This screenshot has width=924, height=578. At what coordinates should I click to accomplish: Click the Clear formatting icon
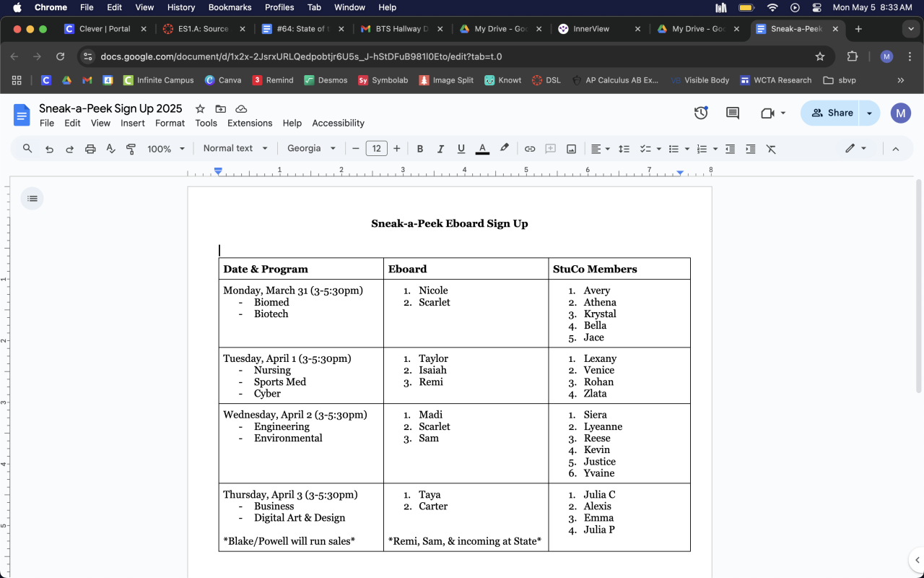[771, 149]
